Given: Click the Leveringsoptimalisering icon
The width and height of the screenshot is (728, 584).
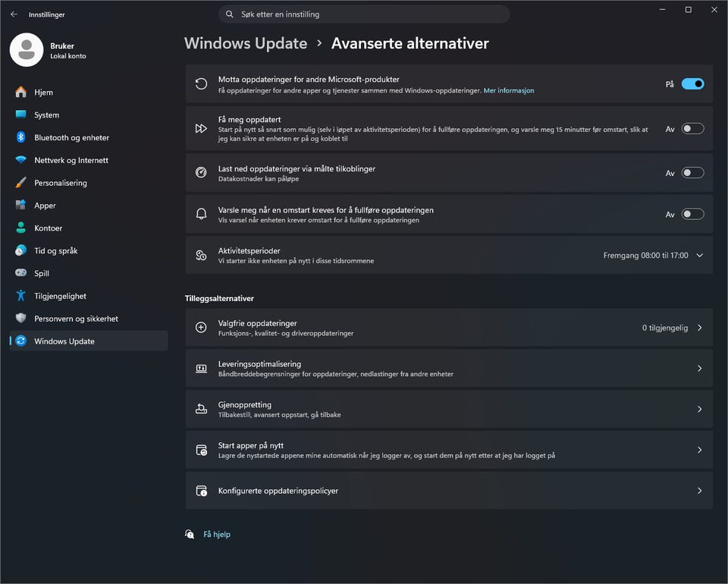Looking at the screenshot, I should (x=201, y=368).
